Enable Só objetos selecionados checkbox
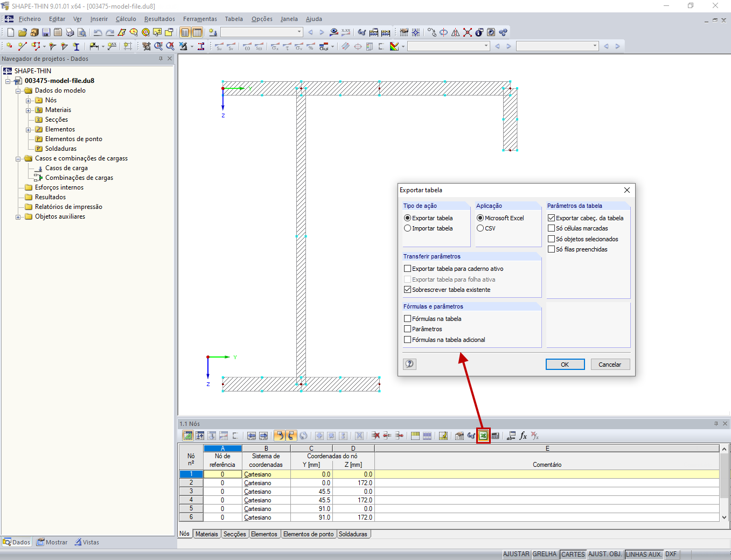The height and width of the screenshot is (560, 731). [x=551, y=239]
